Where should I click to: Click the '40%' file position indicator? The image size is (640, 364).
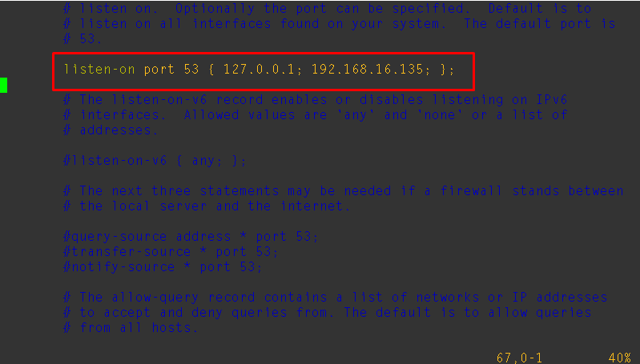click(620, 358)
